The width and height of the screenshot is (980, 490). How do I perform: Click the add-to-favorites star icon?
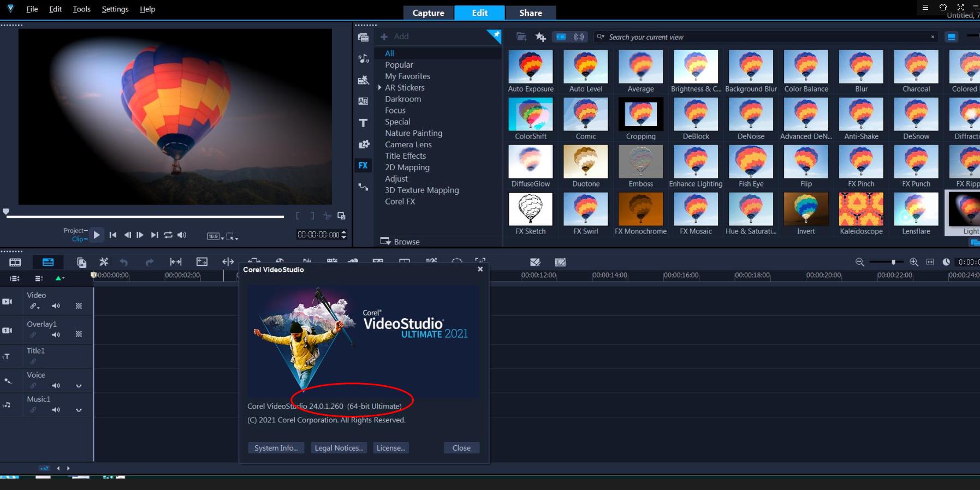point(541,37)
